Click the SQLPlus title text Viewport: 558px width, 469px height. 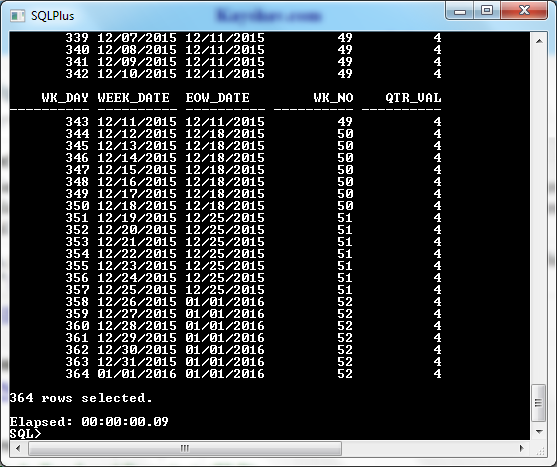pos(53,16)
